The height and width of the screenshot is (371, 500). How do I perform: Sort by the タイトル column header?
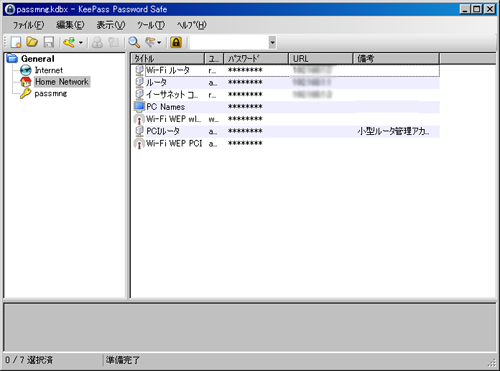tap(168, 59)
